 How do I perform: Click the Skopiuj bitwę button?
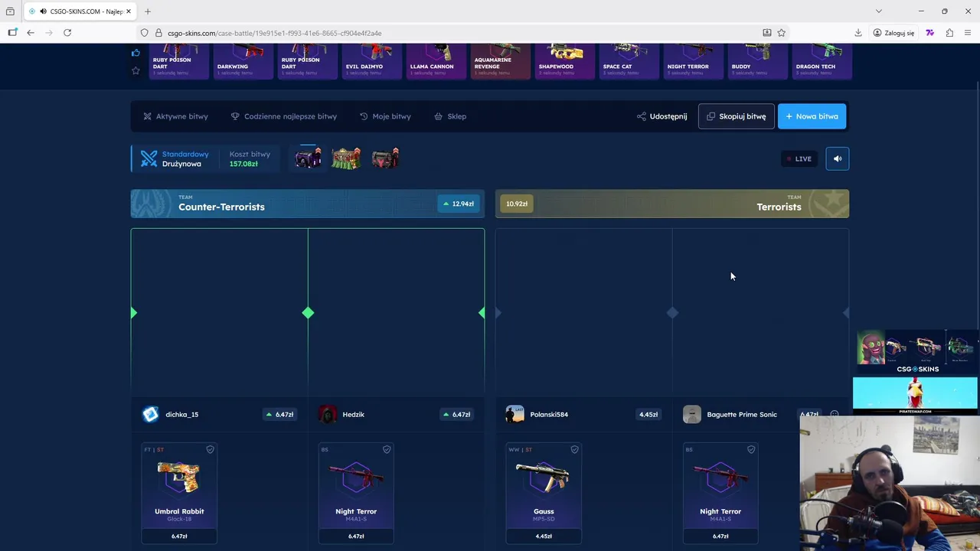tap(736, 116)
